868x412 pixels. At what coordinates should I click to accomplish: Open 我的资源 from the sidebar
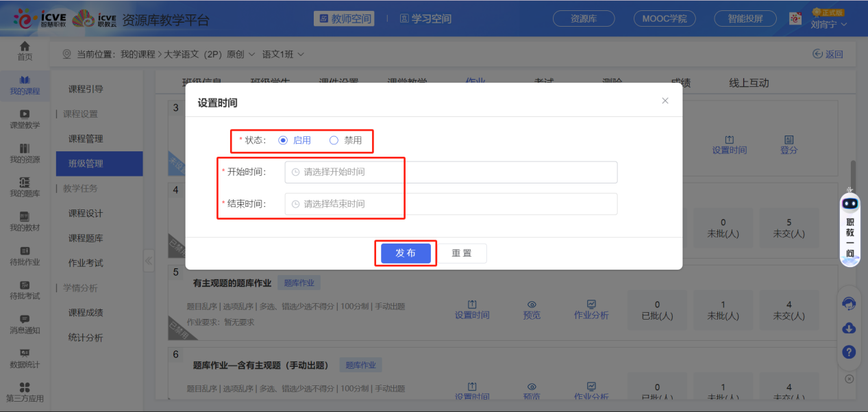[x=24, y=152]
